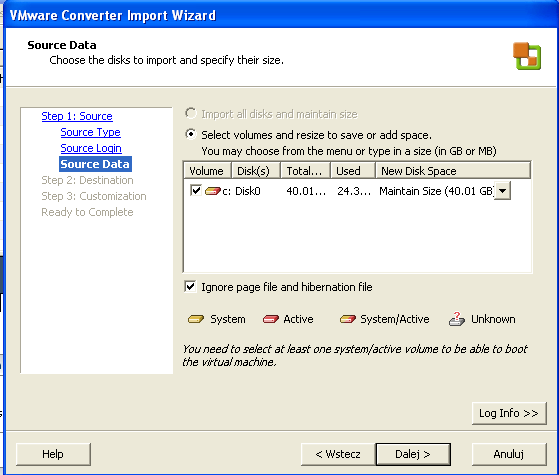Click the disk icon beside c: volume

212,191
